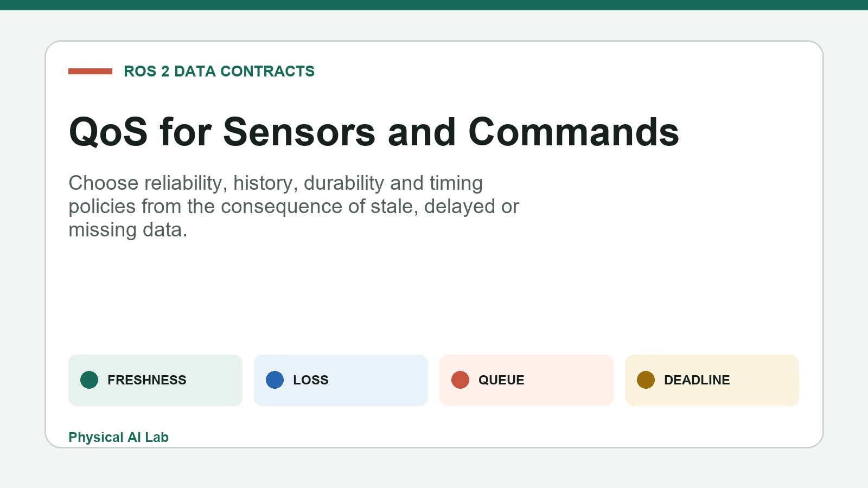This screenshot has height=488, width=868.
Task: Select the FRESHNESS label text
Action: [x=147, y=380]
